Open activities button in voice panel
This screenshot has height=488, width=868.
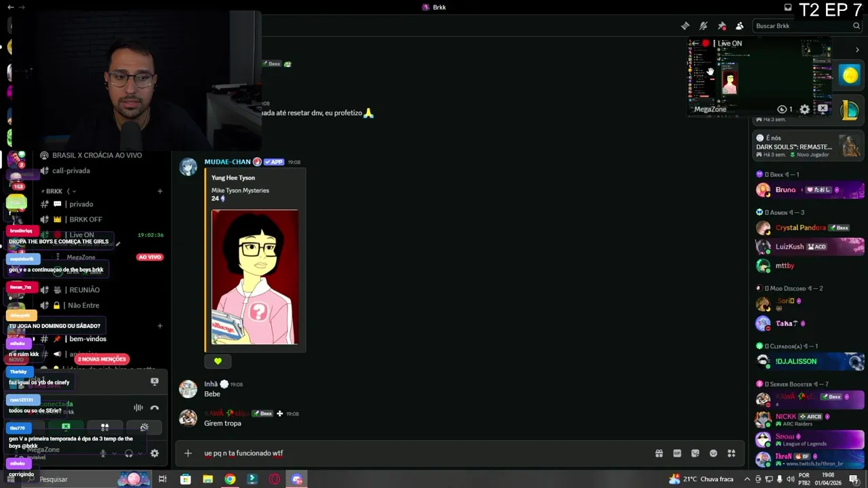(104, 427)
